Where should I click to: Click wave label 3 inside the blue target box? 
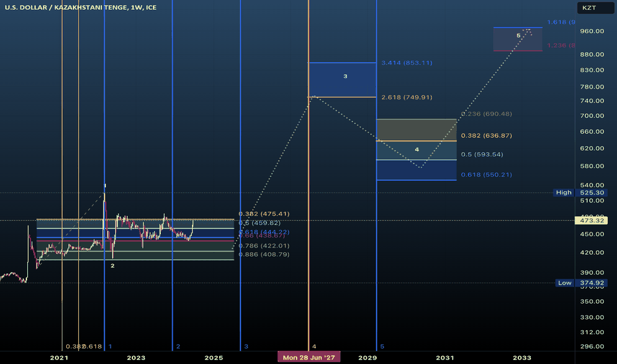point(345,76)
